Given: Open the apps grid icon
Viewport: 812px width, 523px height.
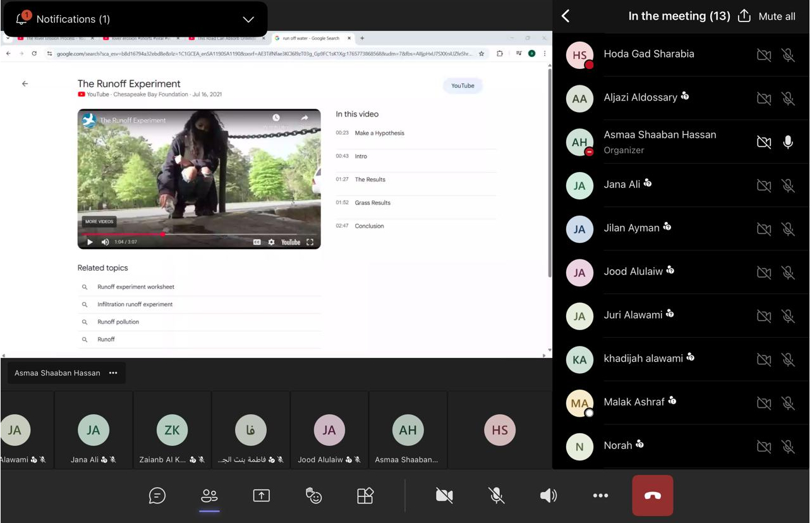Looking at the screenshot, I should coord(365,496).
